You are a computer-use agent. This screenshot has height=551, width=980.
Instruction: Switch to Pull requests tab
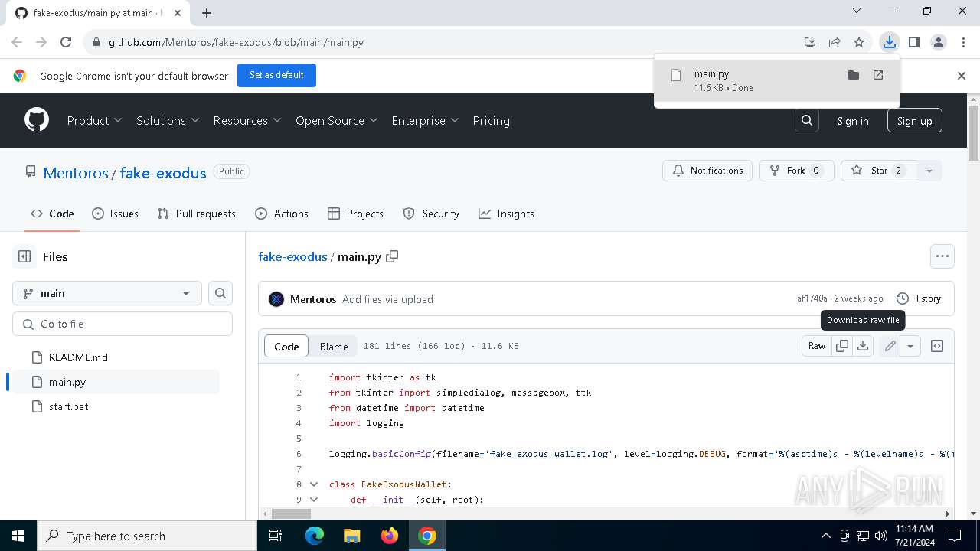(x=196, y=214)
